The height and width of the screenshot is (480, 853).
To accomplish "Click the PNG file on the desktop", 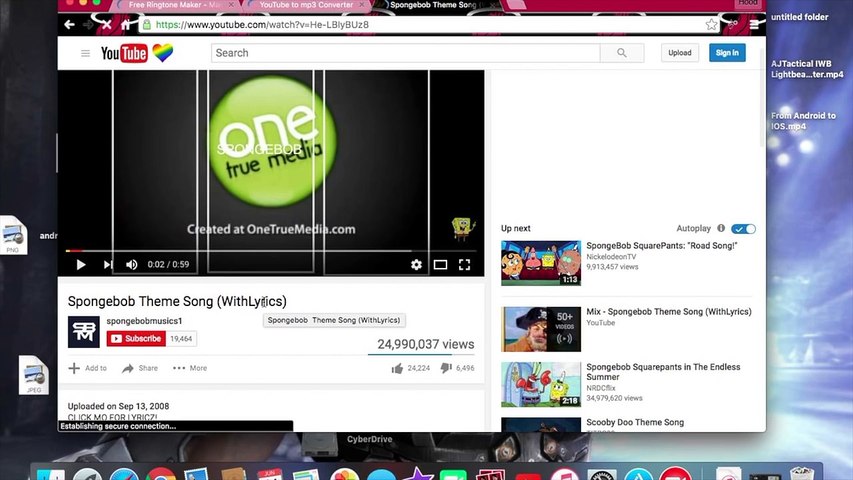I will click(x=13, y=235).
